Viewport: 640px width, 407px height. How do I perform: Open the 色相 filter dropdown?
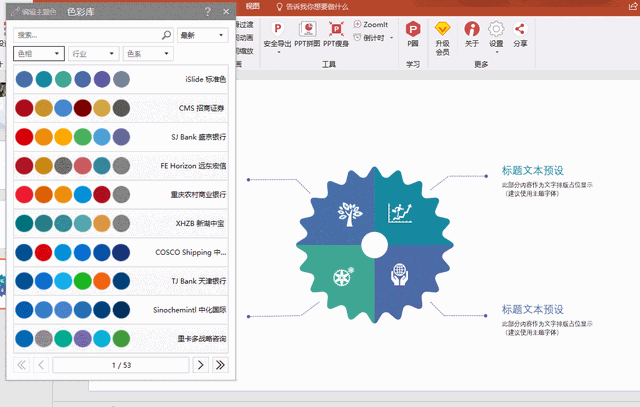click(39, 53)
